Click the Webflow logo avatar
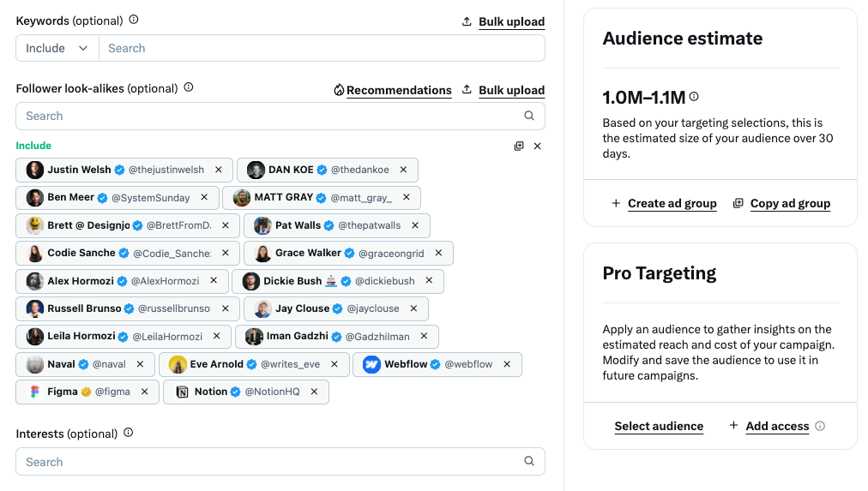 tap(371, 364)
